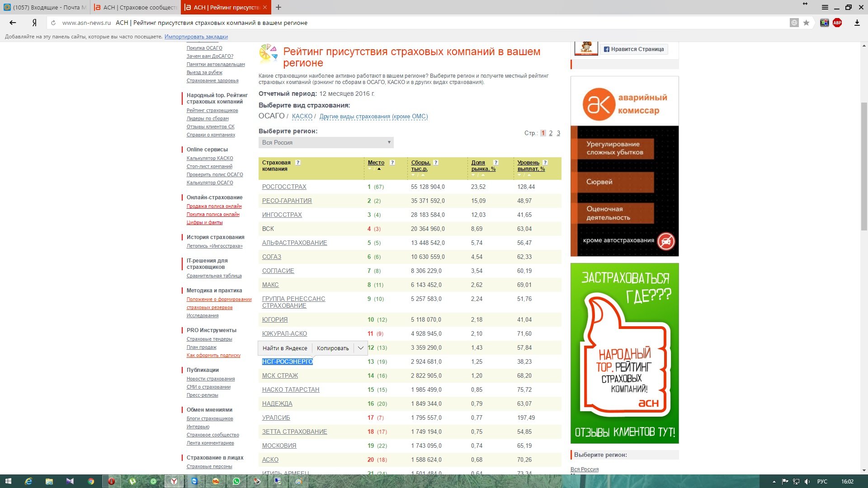Sort Доля рынка ascending with up arrow

[483, 175]
